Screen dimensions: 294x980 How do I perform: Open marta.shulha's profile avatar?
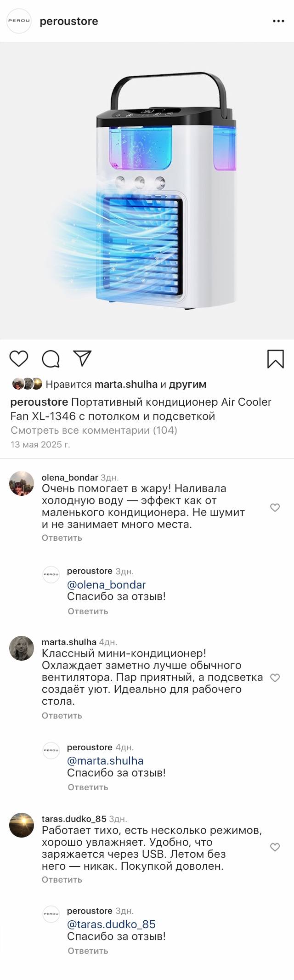coord(22,648)
